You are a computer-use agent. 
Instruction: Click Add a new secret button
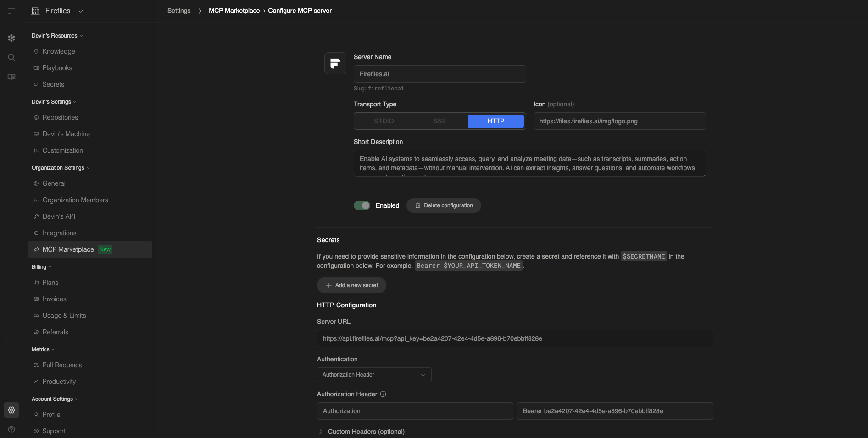(351, 285)
